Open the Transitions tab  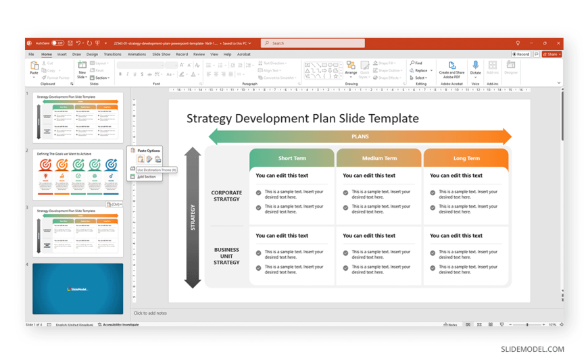[x=112, y=54]
